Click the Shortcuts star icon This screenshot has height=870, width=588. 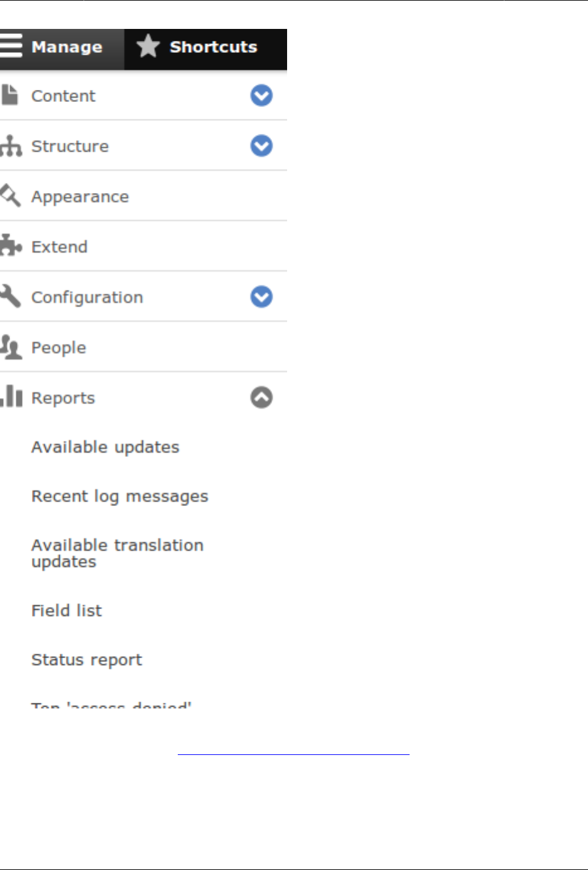(x=148, y=47)
